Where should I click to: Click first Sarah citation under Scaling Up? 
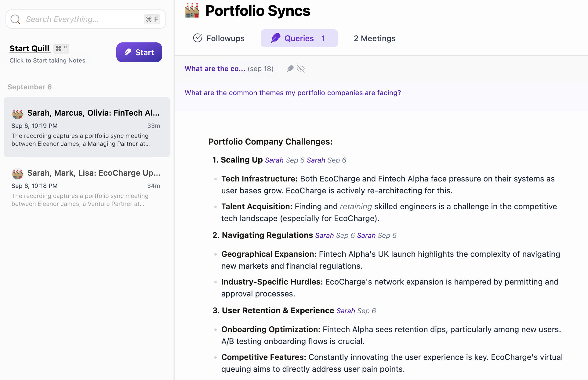pyautogui.click(x=274, y=160)
